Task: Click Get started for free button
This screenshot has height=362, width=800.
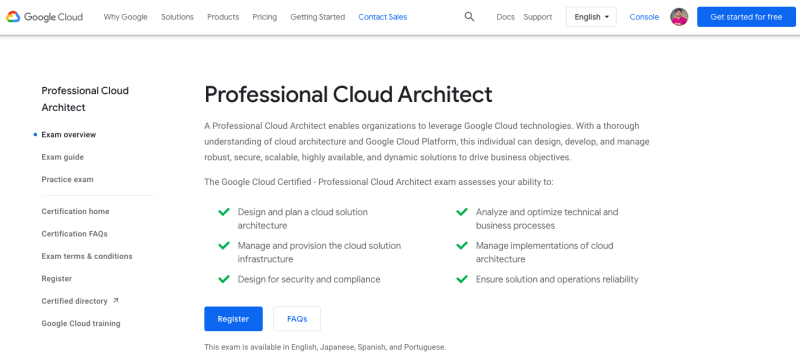Action: [x=746, y=17]
